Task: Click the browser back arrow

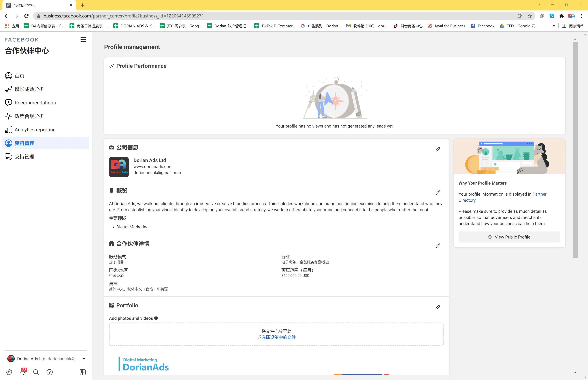Action: [7, 16]
